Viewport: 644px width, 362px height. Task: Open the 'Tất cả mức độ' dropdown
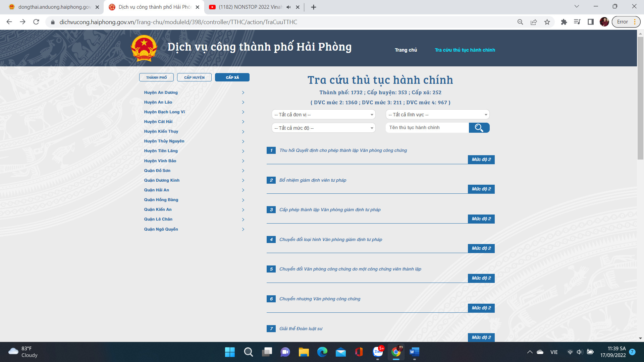click(323, 128)
